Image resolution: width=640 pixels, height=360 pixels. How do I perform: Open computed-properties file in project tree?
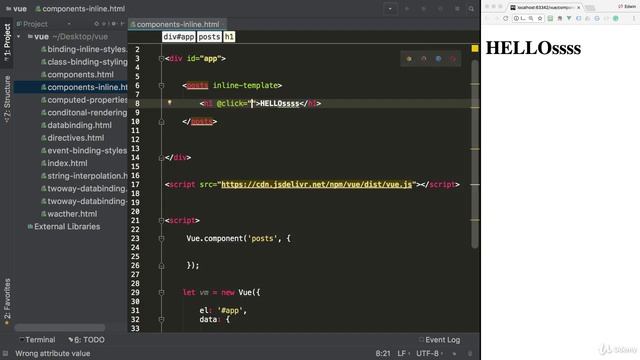pyautogui.click(x=84, y=100)
